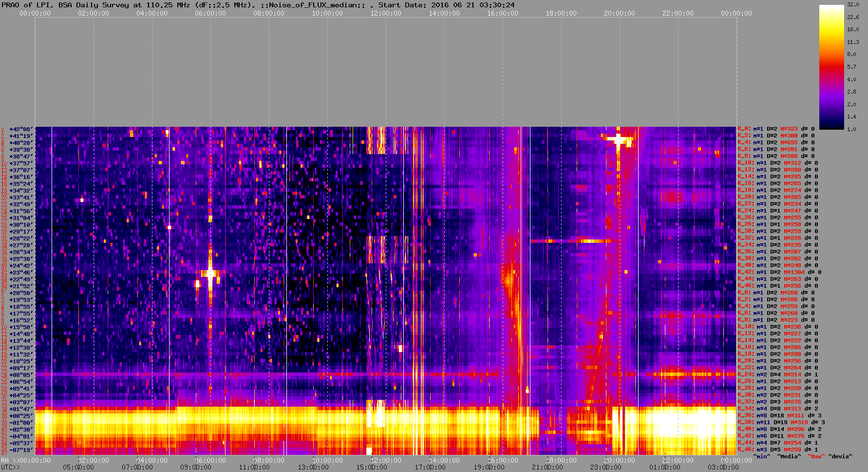The width and height of the screenshot is (868, 472).
Task: Click the UTC tick label 17:00:00
Action: tap(430, 467)
